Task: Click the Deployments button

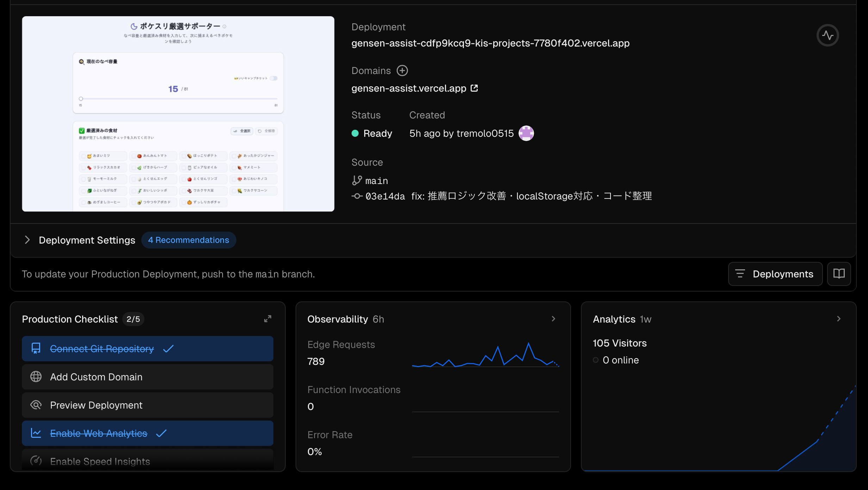Action: [775, 274]
